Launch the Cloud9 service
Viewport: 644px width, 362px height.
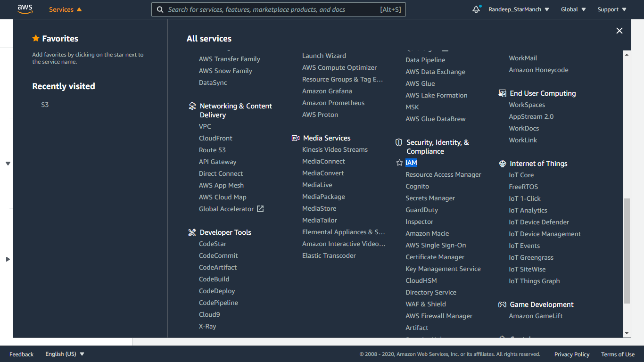(x=209, y=314)
